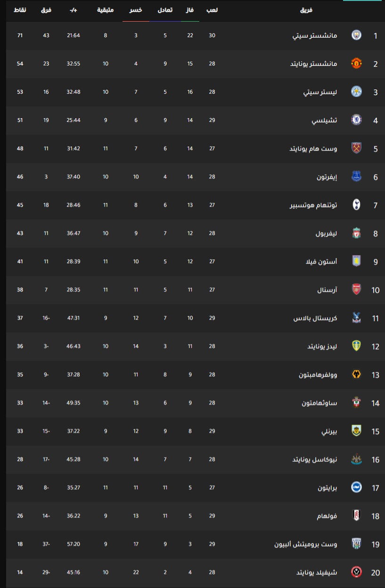Click the Liverpool club crest
The width and height of the screenshot is (385, 588).
click(x=357, y=233)
